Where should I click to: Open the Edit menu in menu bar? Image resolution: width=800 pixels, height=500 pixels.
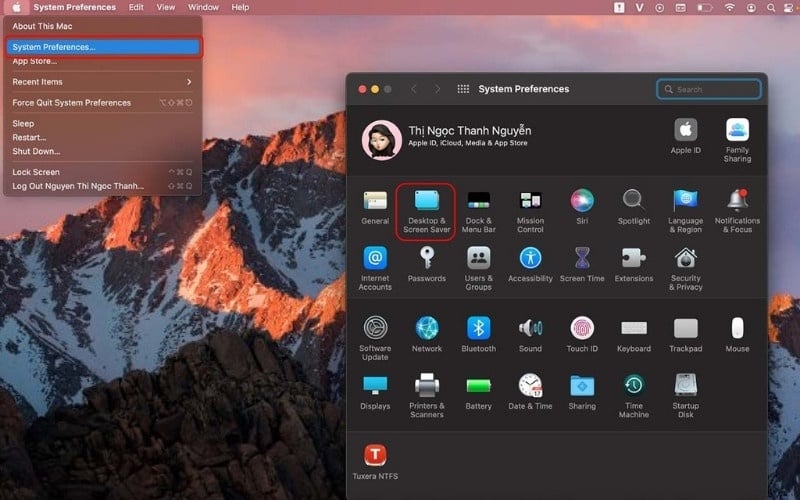136,7
